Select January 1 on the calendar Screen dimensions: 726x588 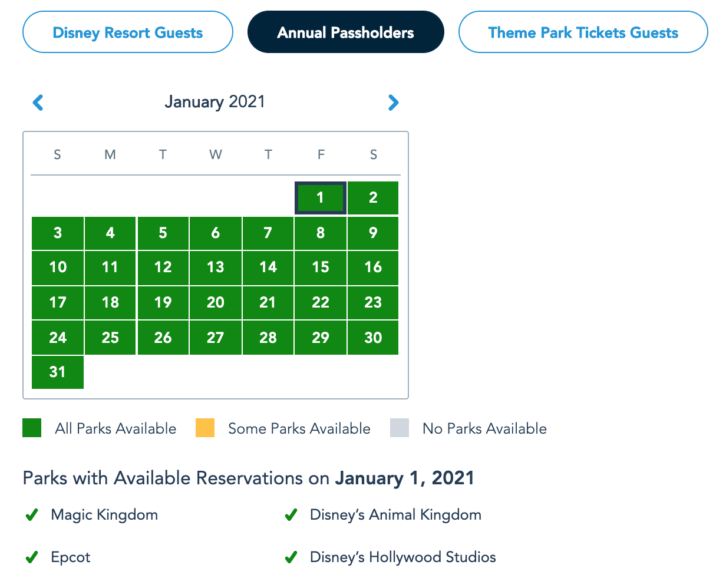click(320, 197)
